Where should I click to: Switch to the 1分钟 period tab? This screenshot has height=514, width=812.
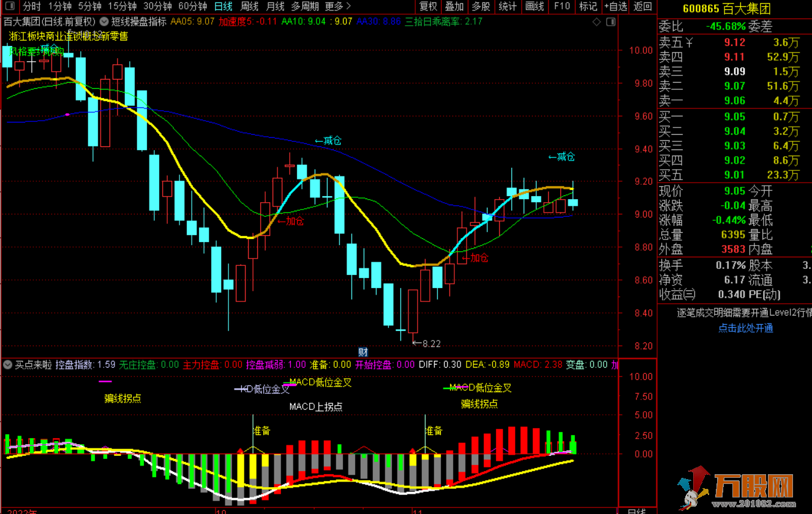[59, 6]
